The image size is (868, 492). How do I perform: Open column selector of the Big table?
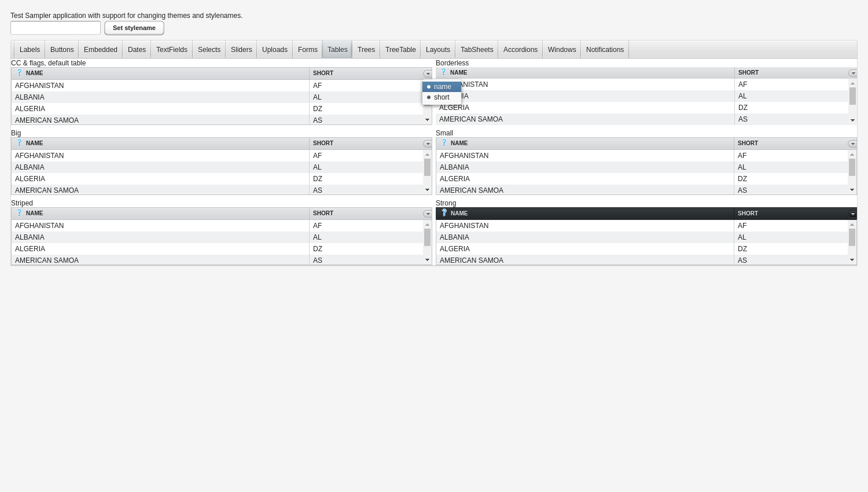428,144
